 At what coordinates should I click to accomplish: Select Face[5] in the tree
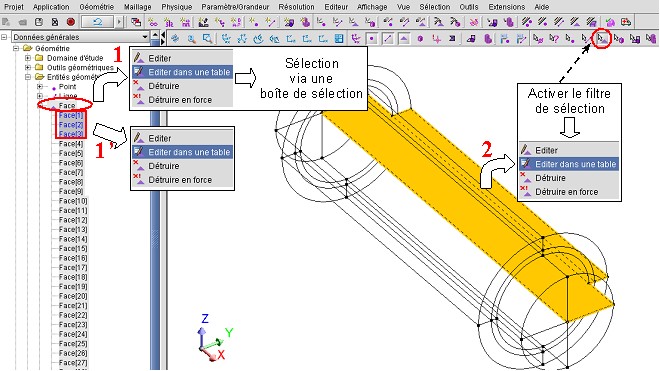[x=71, y=153]
